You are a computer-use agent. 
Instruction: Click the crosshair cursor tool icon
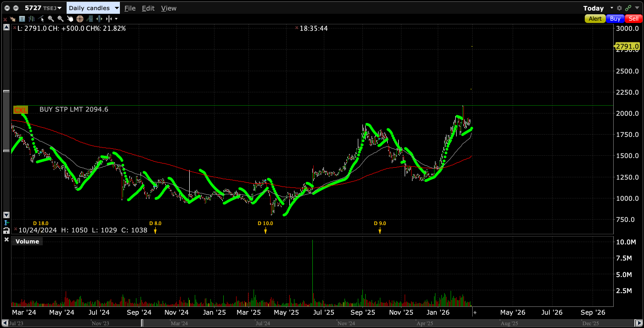pos(79,19)
